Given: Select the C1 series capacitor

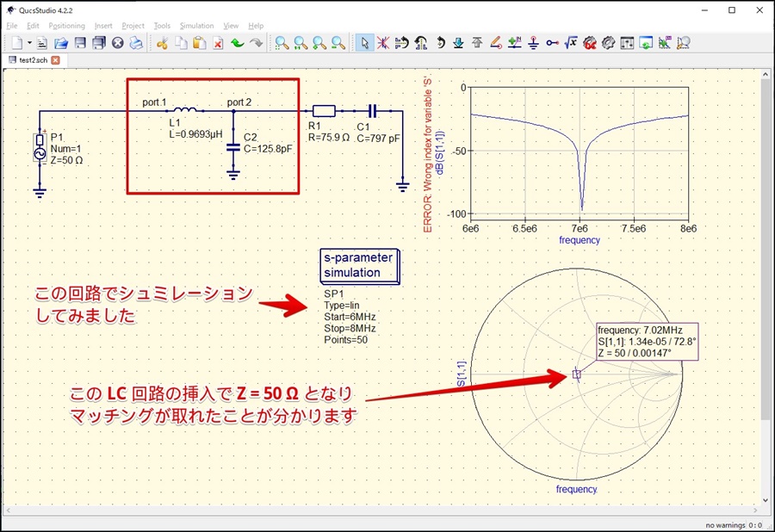Looking at the screenshot, I should pos(373,111).
